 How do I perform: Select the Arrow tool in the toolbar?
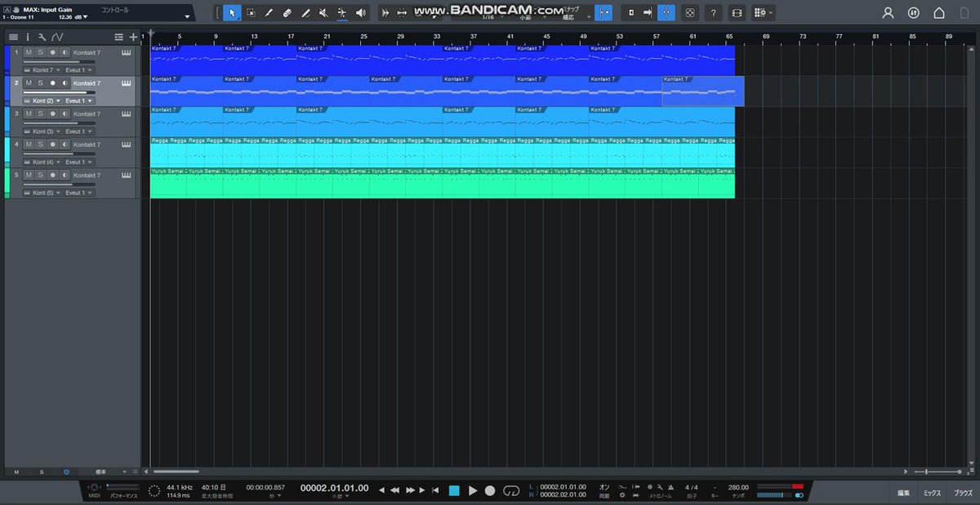[x=232, y=13]
